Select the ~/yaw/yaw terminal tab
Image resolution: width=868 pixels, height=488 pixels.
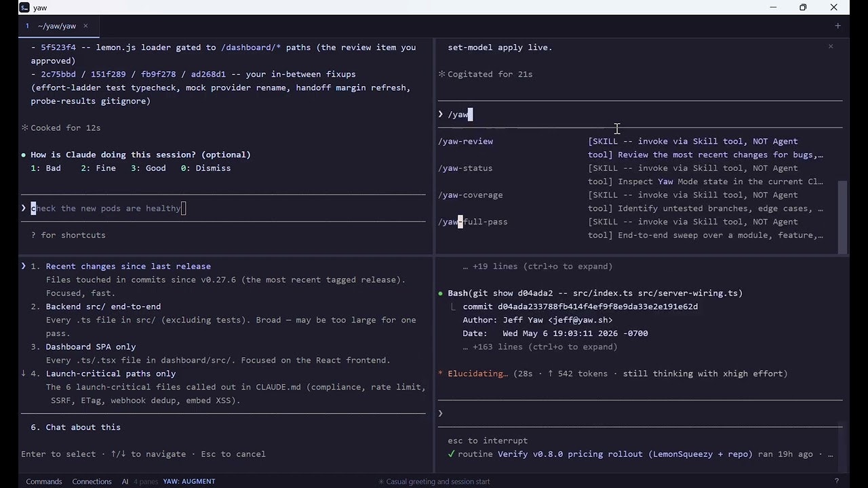point(57,26)
